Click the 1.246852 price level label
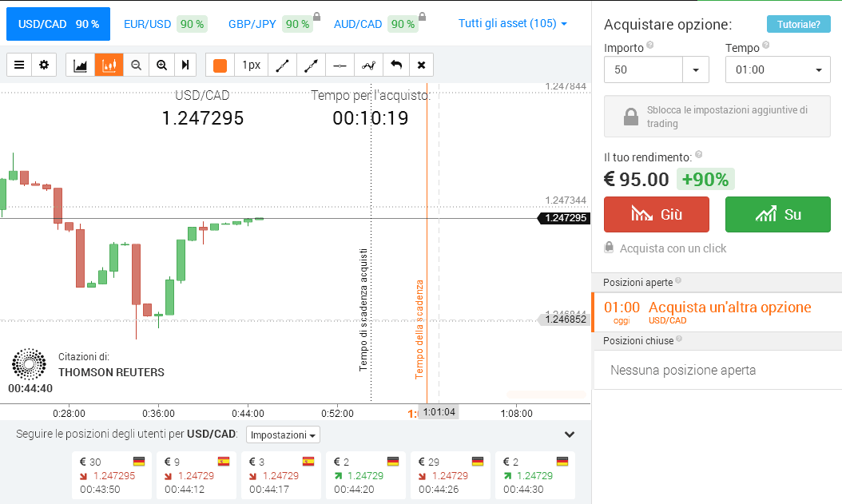Image resolution: width=842 pixels, height=504 pixels. [564, 319]
